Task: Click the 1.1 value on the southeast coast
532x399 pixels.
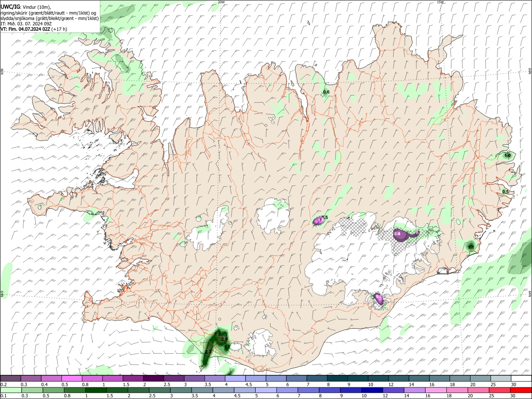Action: [471, 247]
